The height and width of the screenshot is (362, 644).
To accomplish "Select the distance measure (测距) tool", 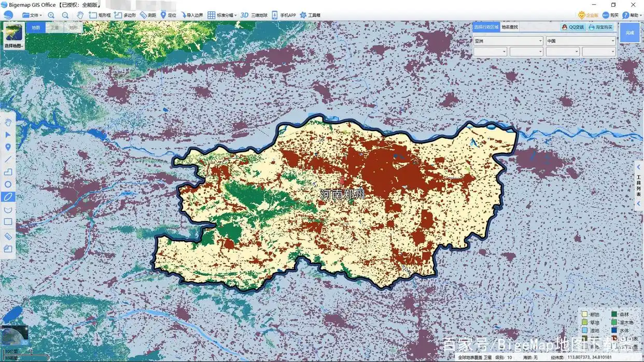I will click(148, 15).
